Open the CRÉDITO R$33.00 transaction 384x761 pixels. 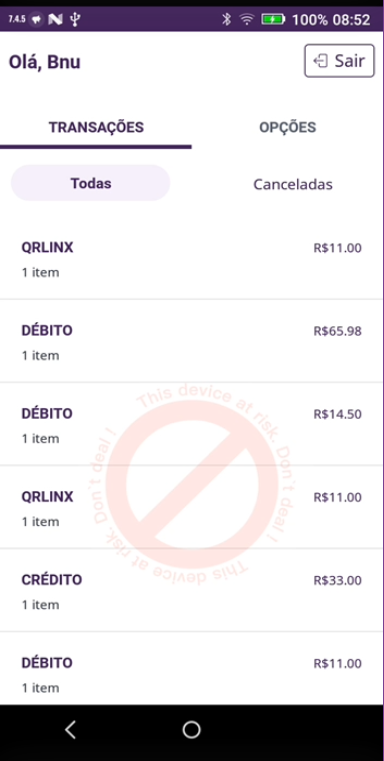[x=192, y=590]
